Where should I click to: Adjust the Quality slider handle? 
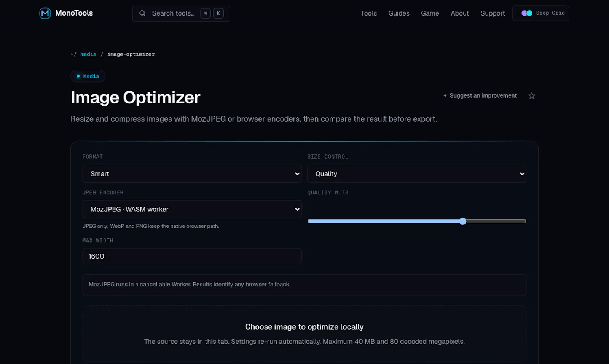point(462,221)
